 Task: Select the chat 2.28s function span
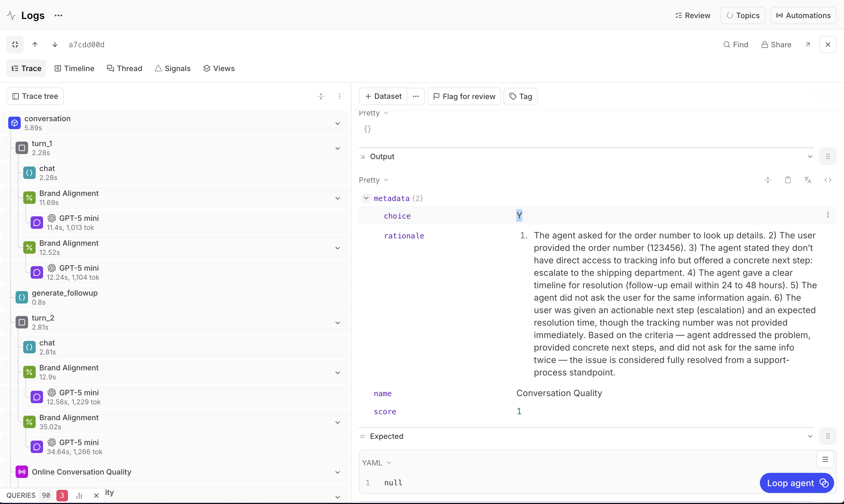point(175,173)
